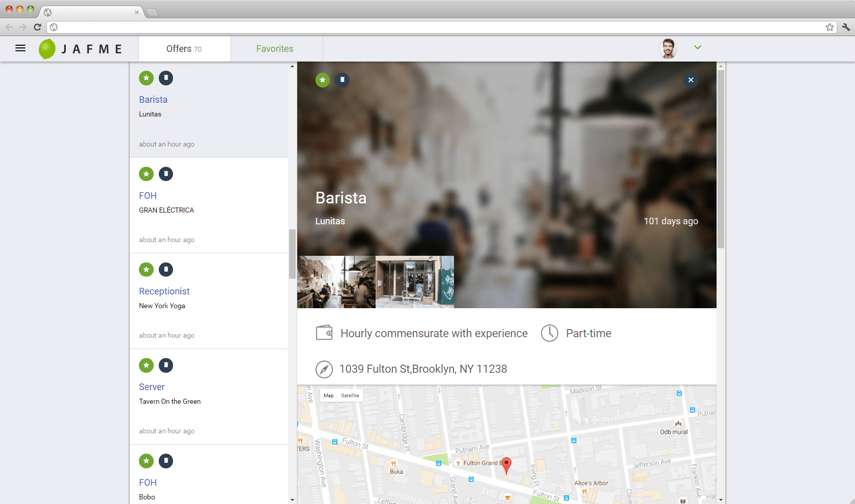Remove the Server offer with trash icon
Viewport: 855px width, 504px height.
(x=166, y=365)
